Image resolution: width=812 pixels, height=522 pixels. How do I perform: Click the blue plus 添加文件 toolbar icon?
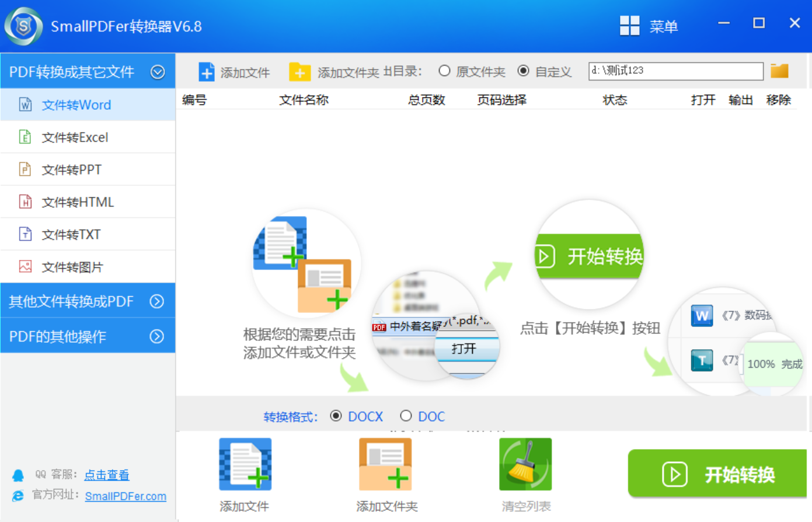tap(206, 72)
